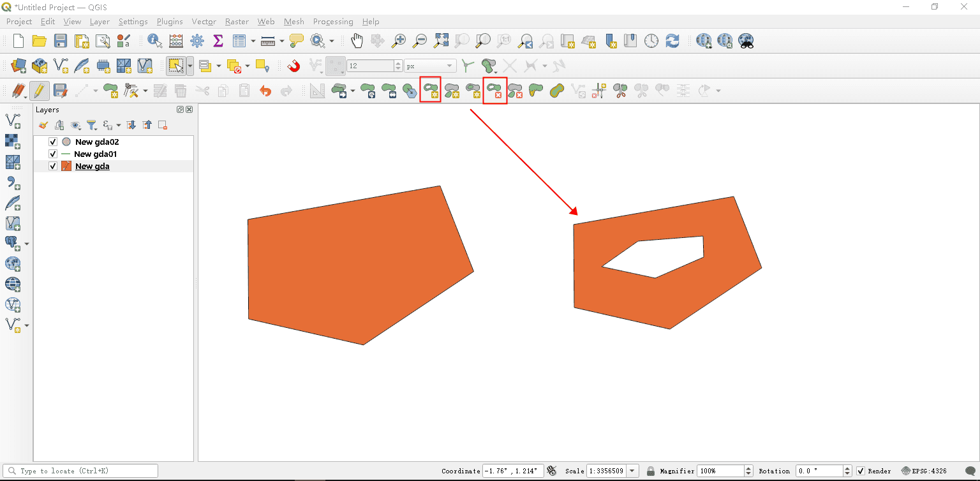Click the Open Layer Styling brush icon
This screenshot has height=481, width=980.
coord(43,125)
